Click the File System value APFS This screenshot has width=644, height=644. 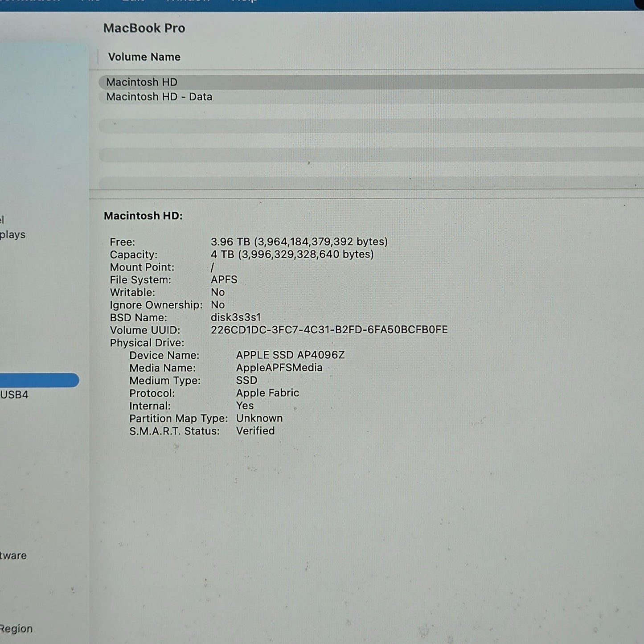point(224,280)
